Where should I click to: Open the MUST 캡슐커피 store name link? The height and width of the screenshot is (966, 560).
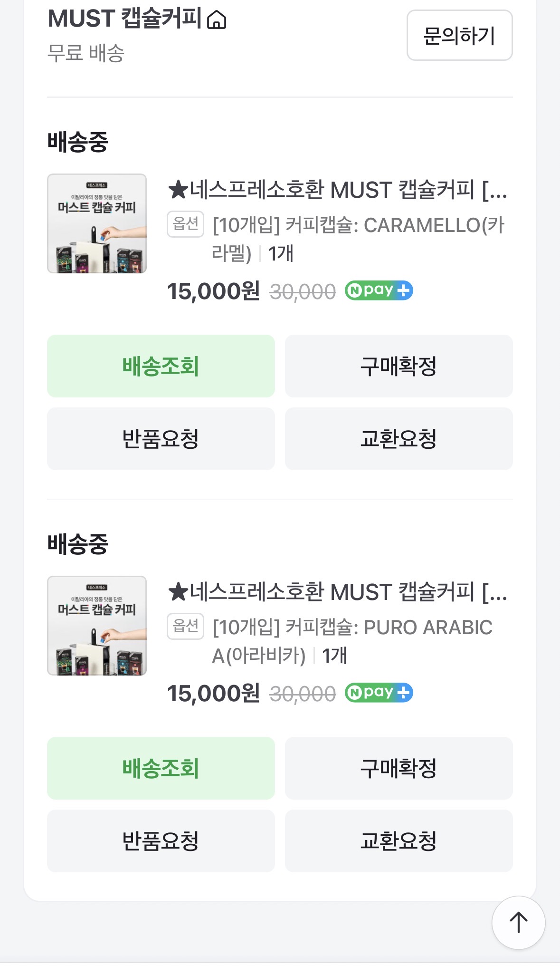(x=125, y=19)
